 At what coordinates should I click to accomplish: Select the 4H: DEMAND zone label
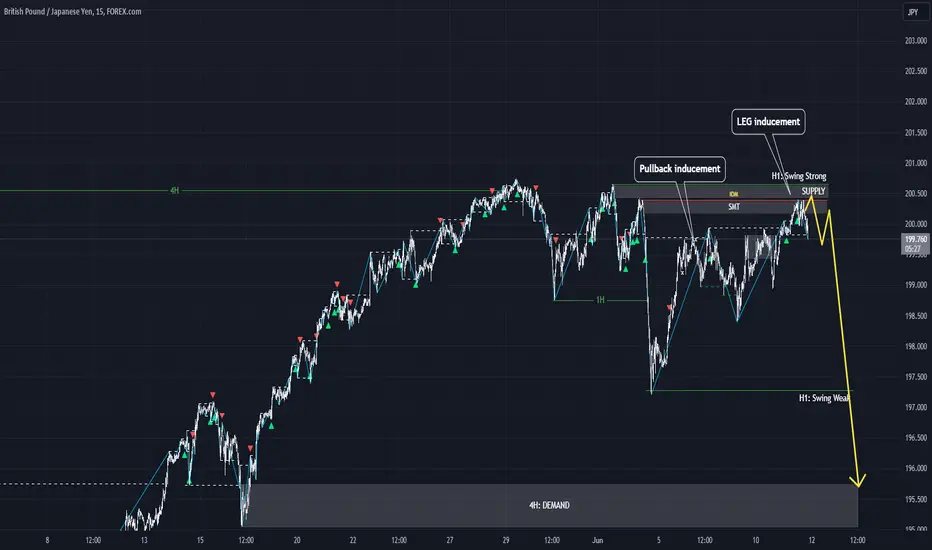pos(549,505)
